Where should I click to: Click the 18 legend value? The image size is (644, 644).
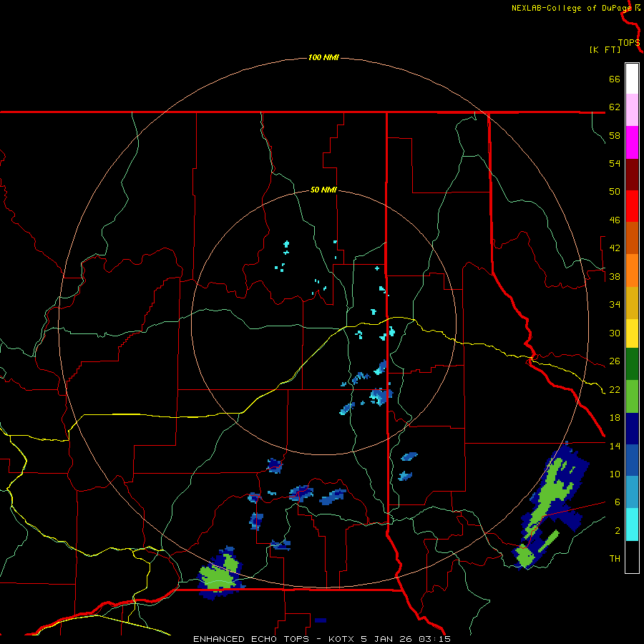615,418
